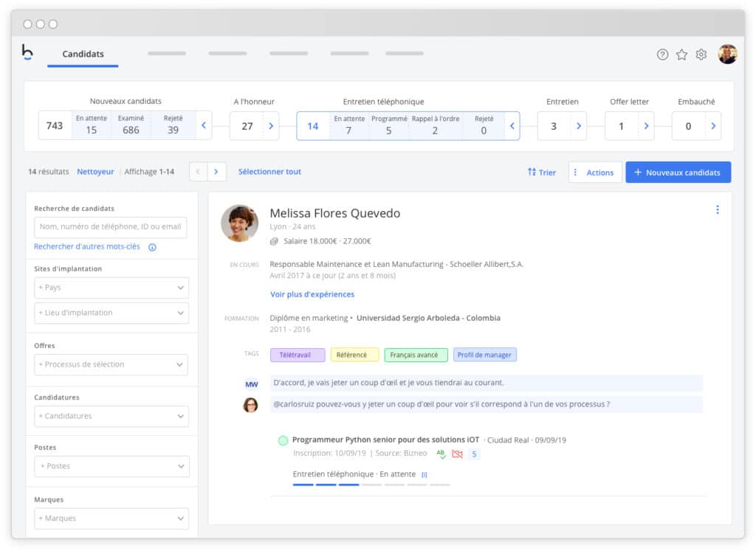The width and height of the screenshot is (756, 551).
Task: Switch to the Candidats tab
Action: tap(83, 54)
